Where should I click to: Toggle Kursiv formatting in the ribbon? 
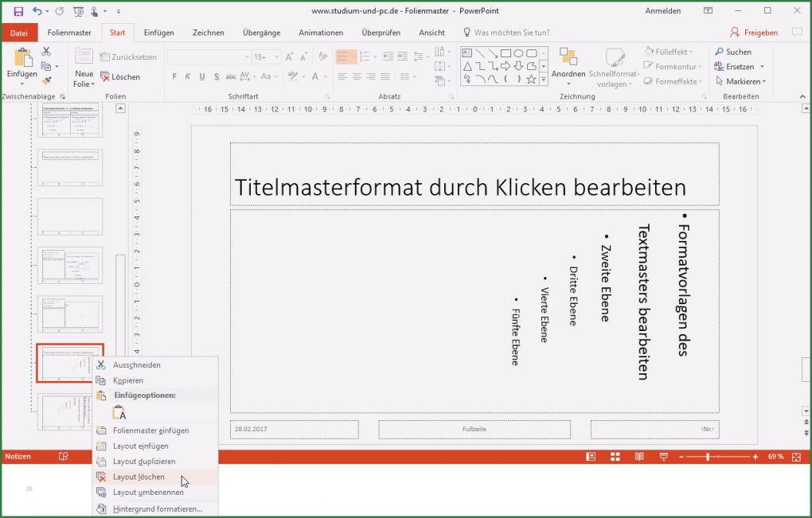(x=188, y=76)
